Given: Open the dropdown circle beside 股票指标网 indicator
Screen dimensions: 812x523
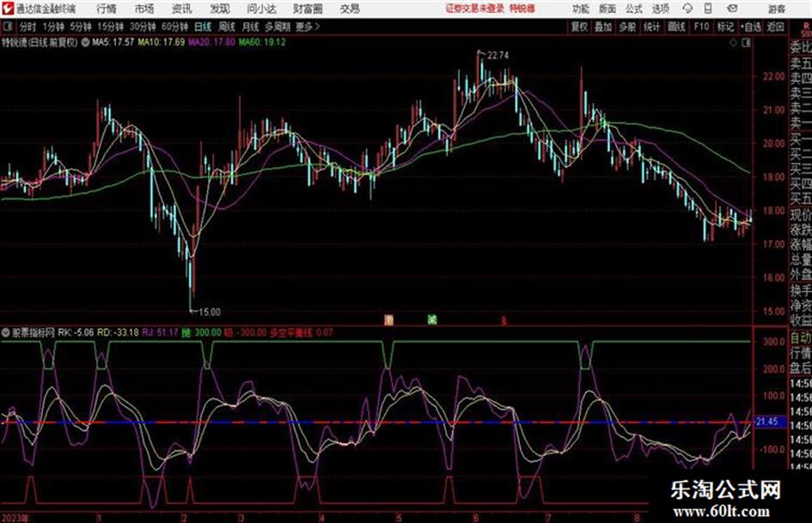Looking at the screenshot, I should (x=6, y=332).
